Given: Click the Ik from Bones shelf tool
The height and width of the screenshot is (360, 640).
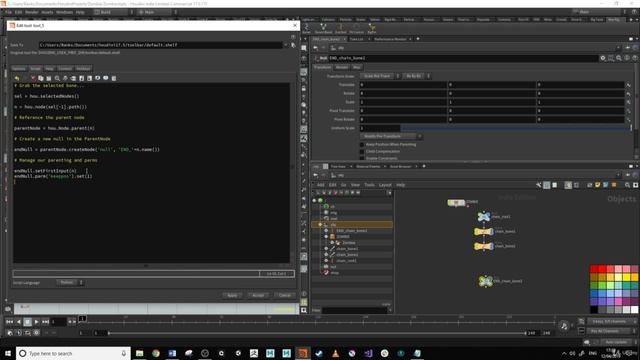Looking at the screenshot, I should tap(356, 28).
